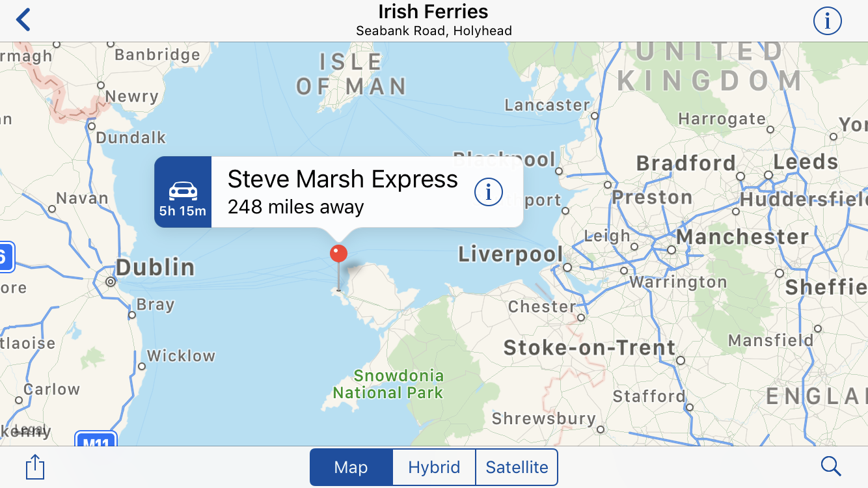Tap the Dublin city label

coord(156,267)
